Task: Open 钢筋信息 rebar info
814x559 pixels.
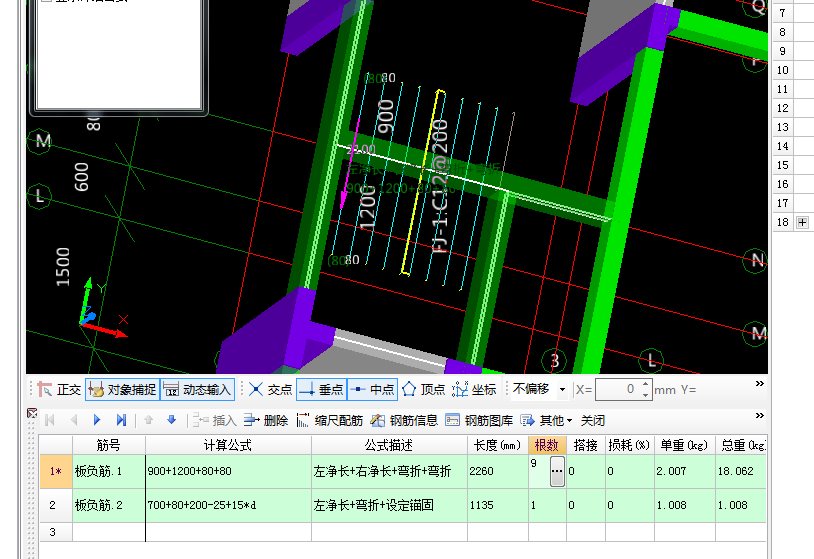Action: 404,420
